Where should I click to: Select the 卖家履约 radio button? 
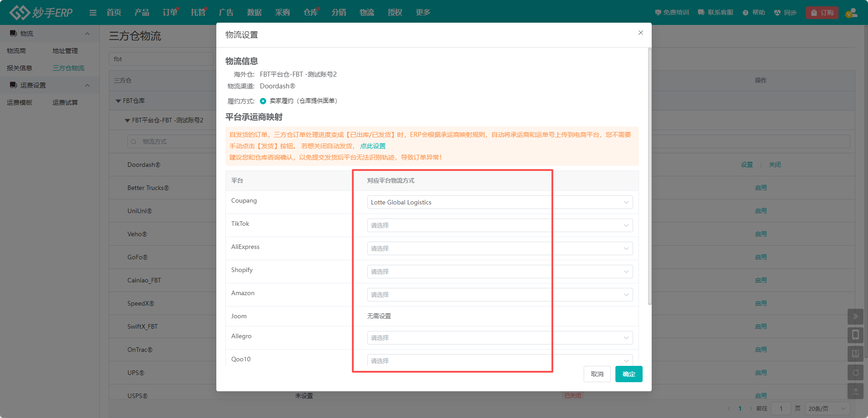point(263,101)
